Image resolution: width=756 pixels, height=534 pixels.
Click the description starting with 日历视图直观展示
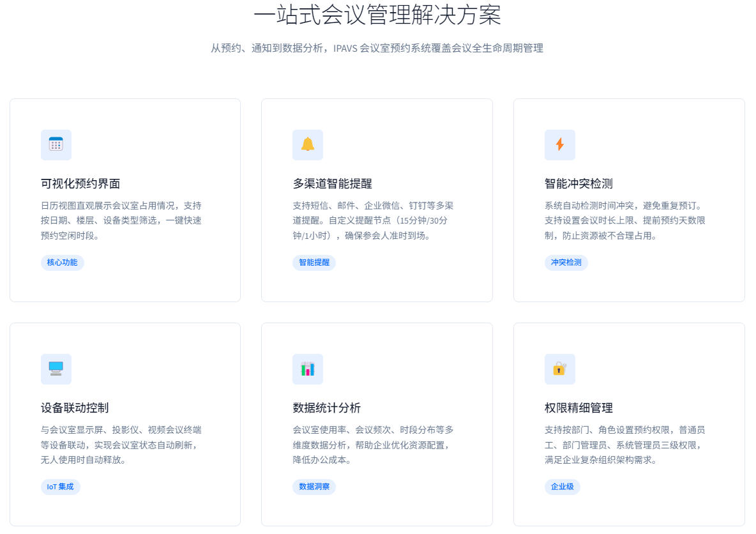coord(121,220)
